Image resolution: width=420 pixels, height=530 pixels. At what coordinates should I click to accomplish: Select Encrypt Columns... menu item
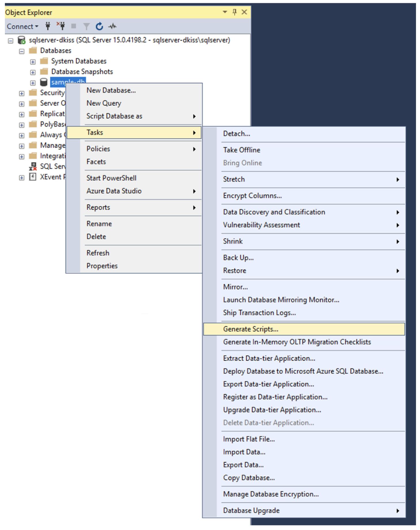304,196
